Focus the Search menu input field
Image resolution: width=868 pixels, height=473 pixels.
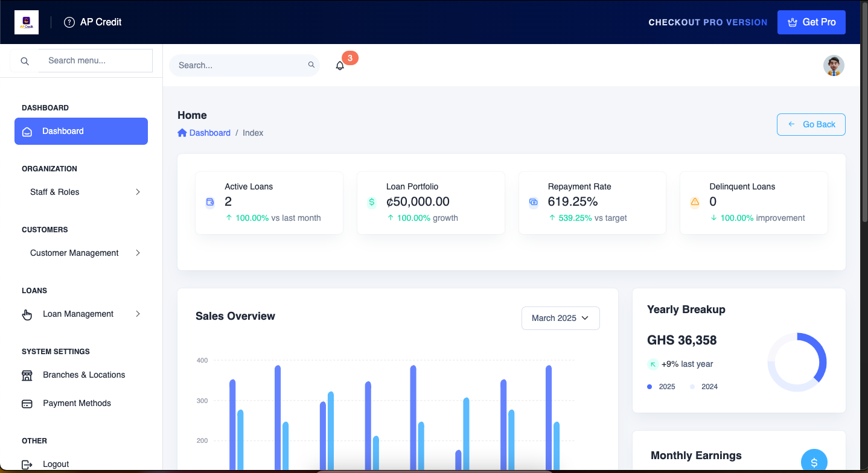point(95,60)
